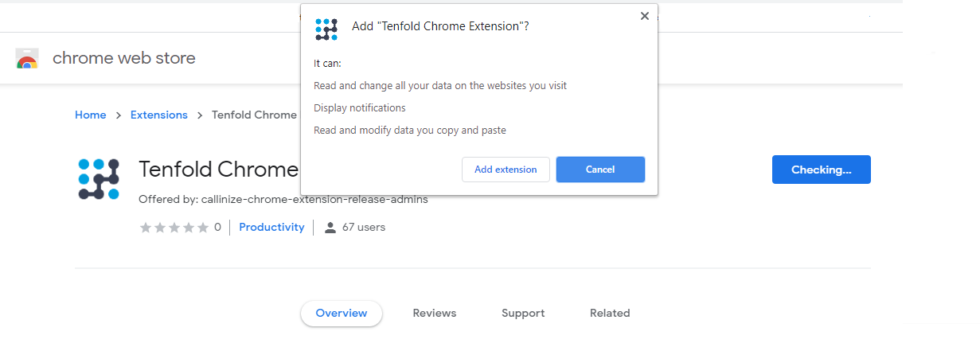Screen dimensions: 980x351
Task: Open the Extensions breadcrumb link
Action: pyautogui.click(x=159, y=115)
